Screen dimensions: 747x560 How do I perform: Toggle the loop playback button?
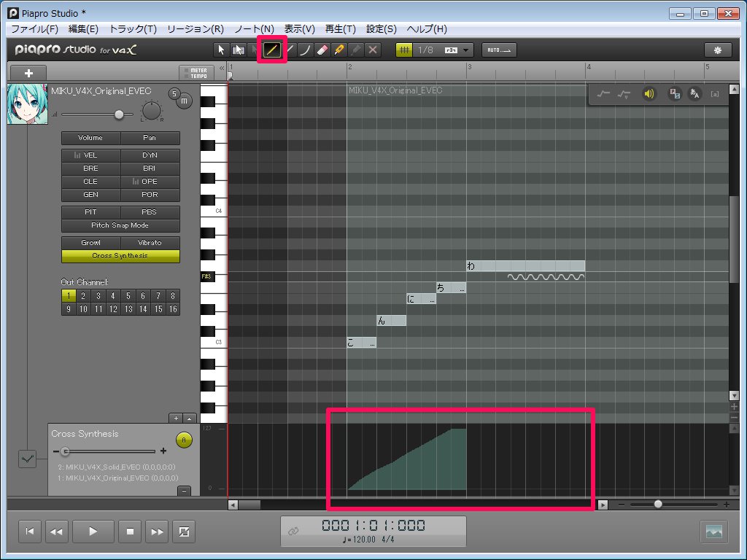(x=184, y=532)
